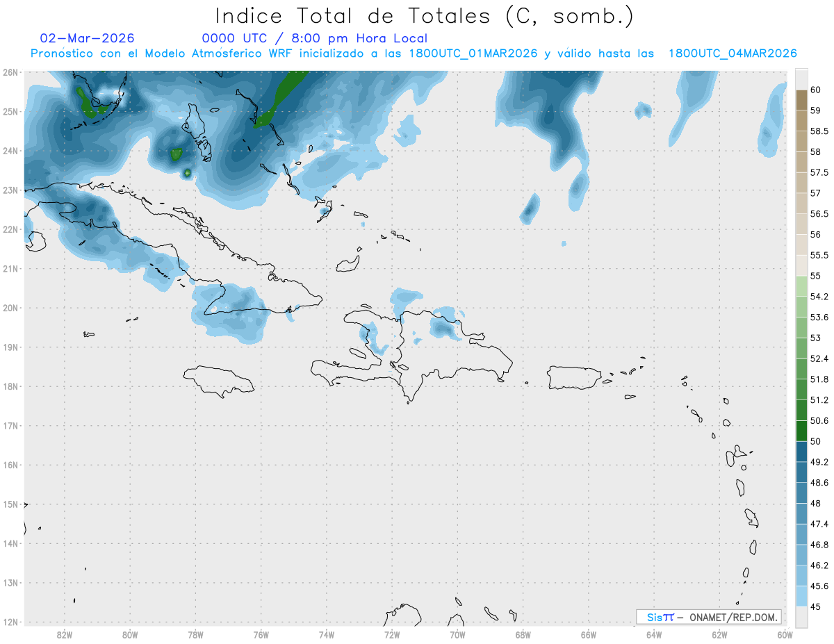Click the 26N latitude axis label
Viewport: 834px width, 644px height.
[10, 72]
